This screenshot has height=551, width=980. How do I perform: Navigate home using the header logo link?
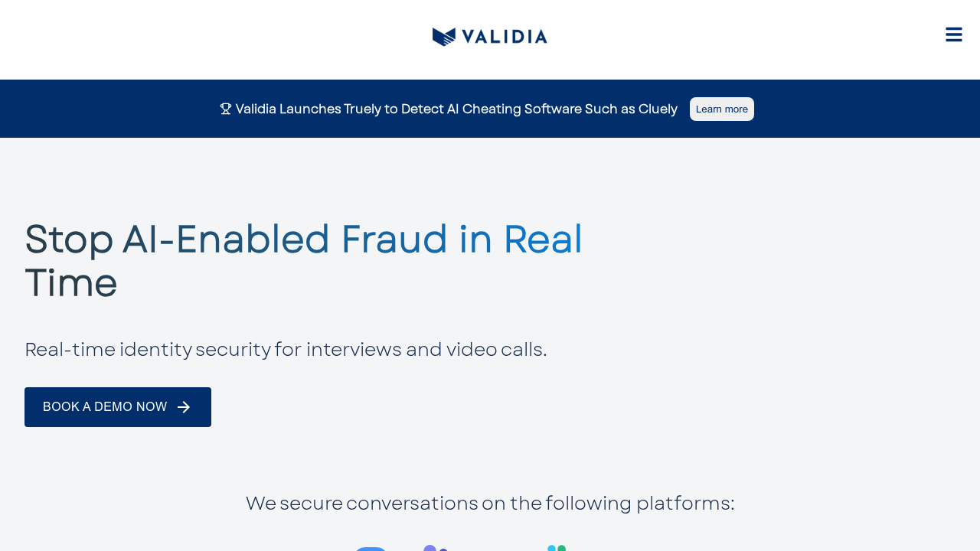(489, 36)
